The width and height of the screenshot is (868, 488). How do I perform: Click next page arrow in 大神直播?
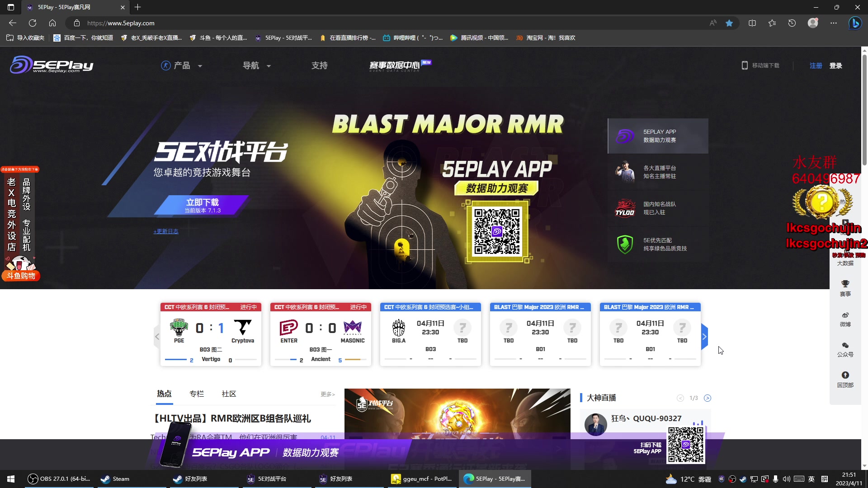(708, 398)
